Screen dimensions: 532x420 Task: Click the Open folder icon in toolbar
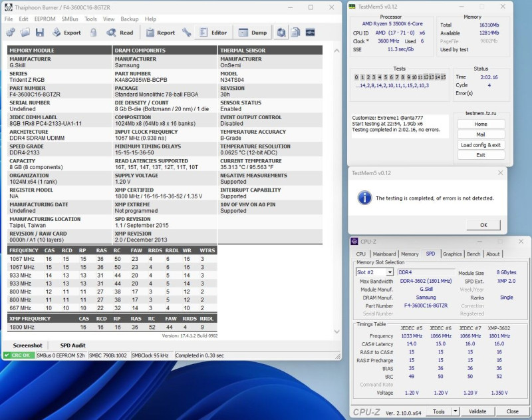(x=25, y=33)
